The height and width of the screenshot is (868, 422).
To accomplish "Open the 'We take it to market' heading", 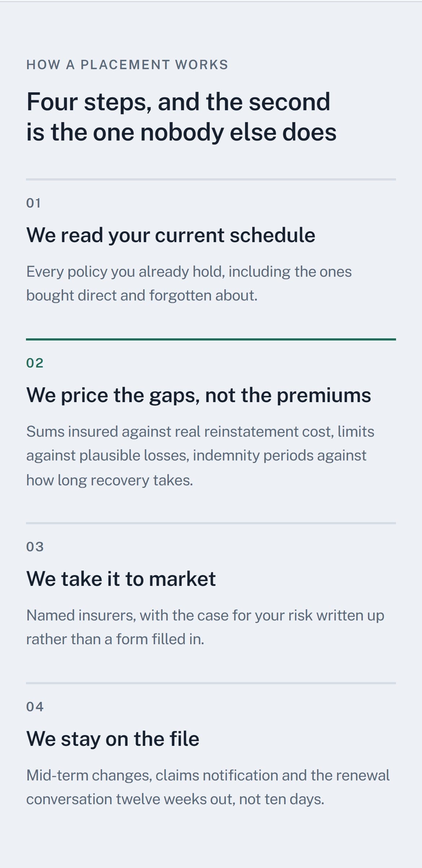I will point(121,579).
